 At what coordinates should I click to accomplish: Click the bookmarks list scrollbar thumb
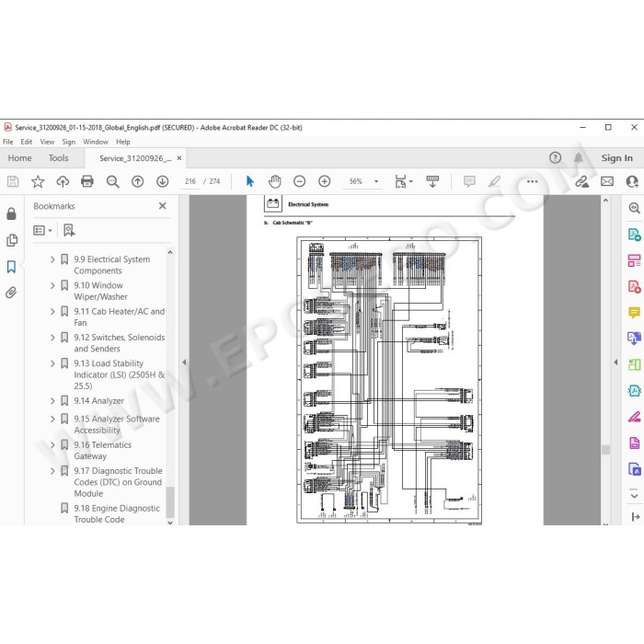click(170, 502)
